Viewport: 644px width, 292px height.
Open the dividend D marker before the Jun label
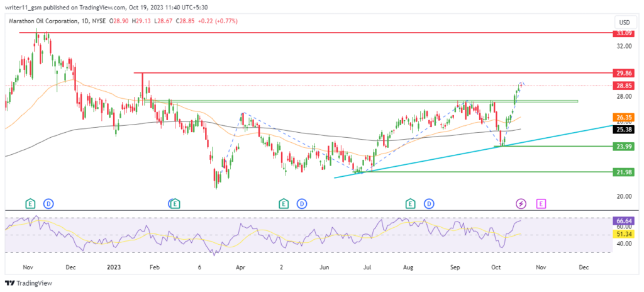click(302, 203)
